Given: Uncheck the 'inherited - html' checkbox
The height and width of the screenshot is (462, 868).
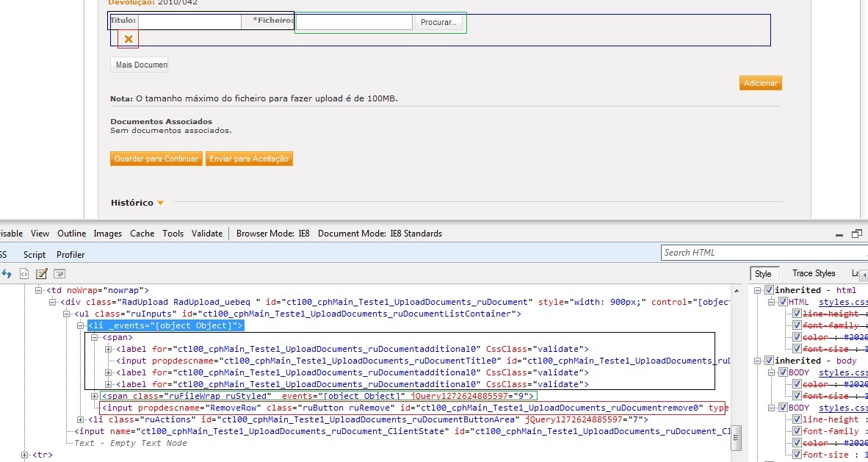Looking at the screenshot, I should coord(769,290).
